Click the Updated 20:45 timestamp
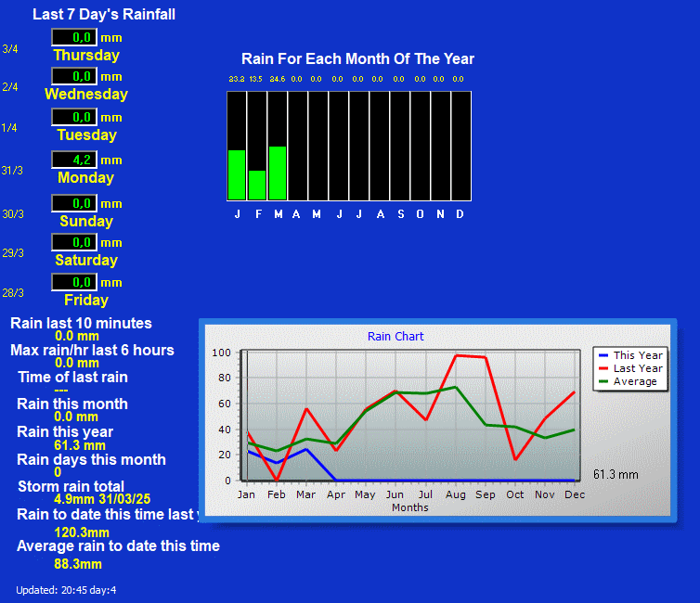Image resolution: width=700 pixels, height=603 pixels. tap(66, 590)
